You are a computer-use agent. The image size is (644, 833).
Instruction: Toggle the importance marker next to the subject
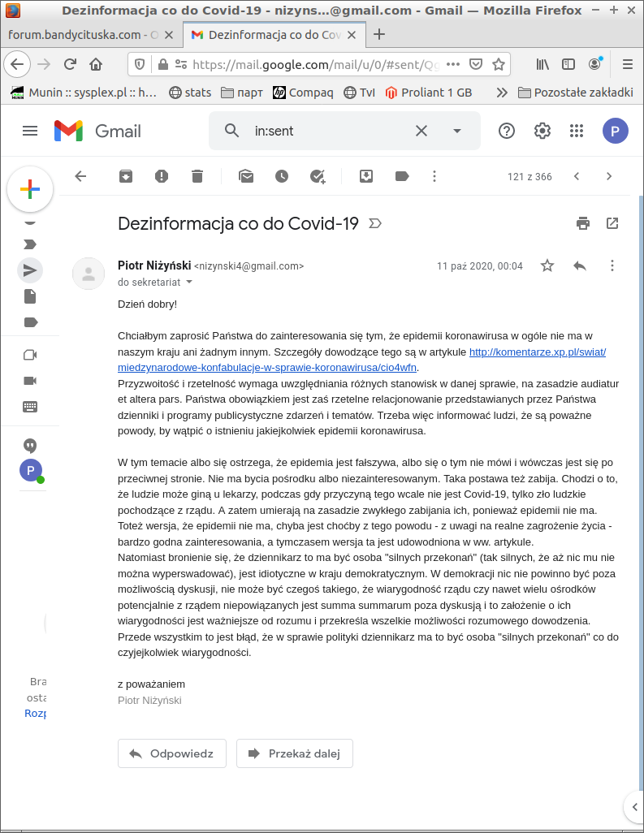pos(375,223)
